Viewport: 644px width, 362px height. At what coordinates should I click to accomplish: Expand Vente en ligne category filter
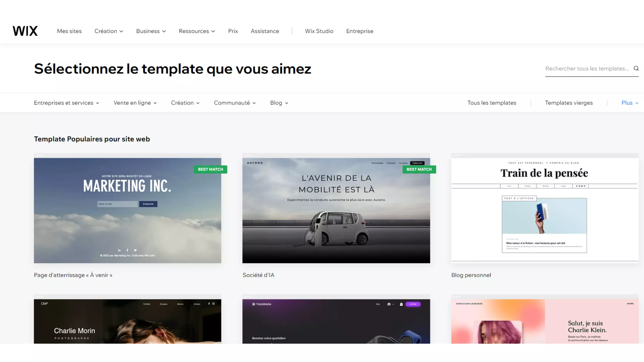tap(135, 103)
